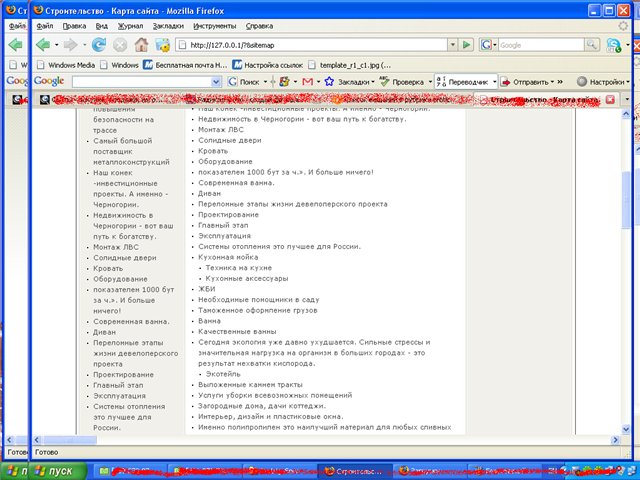Reload the current page
640x480 pixels.
[99, 45]
